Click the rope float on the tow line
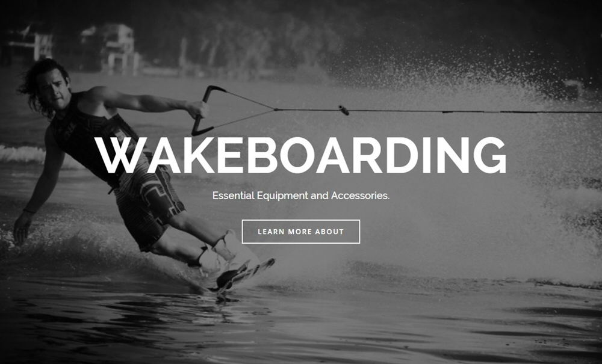 [344, 110]
